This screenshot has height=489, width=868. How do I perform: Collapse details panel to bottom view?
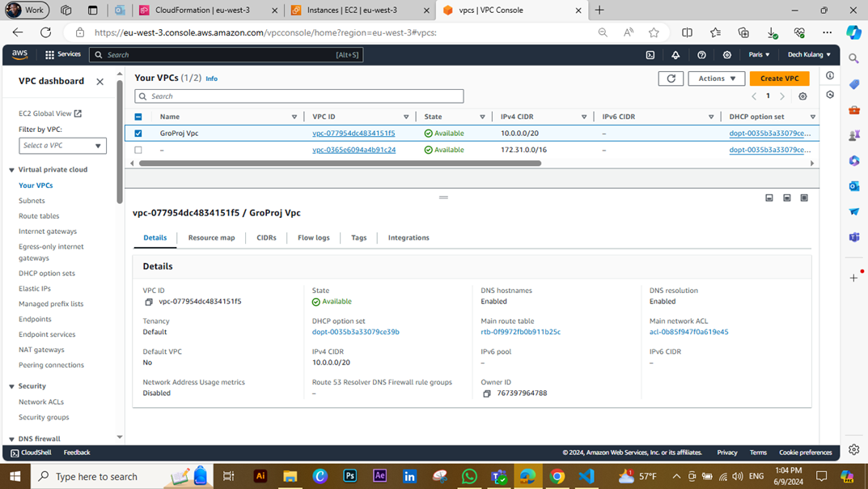click(769, 198)
